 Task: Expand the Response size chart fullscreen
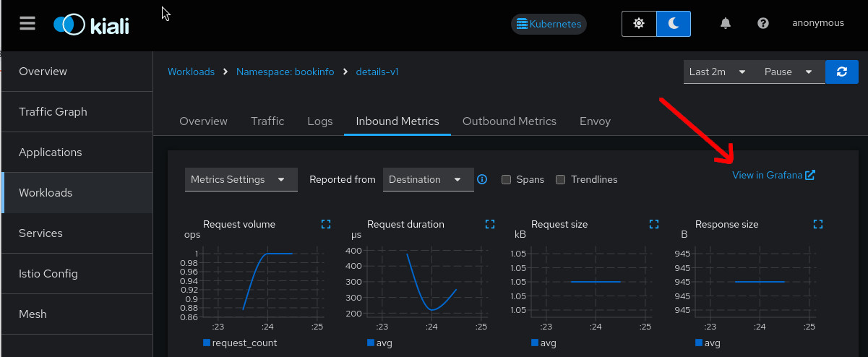(818, 224)
